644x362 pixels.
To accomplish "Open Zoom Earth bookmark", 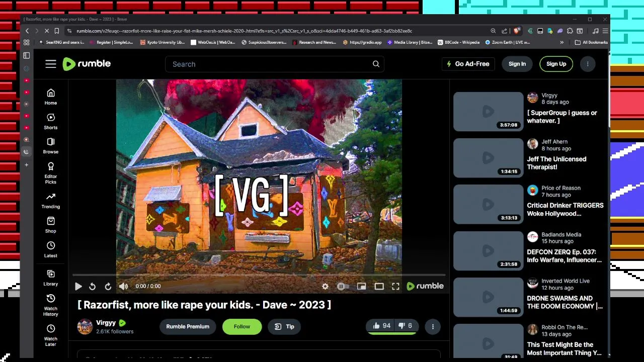I will [507, 42].
